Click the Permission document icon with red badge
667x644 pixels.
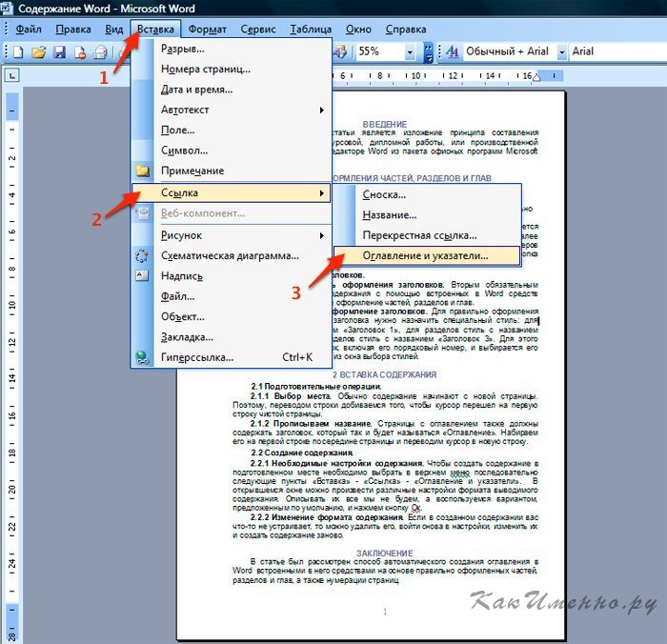click(x=79, y=52)
